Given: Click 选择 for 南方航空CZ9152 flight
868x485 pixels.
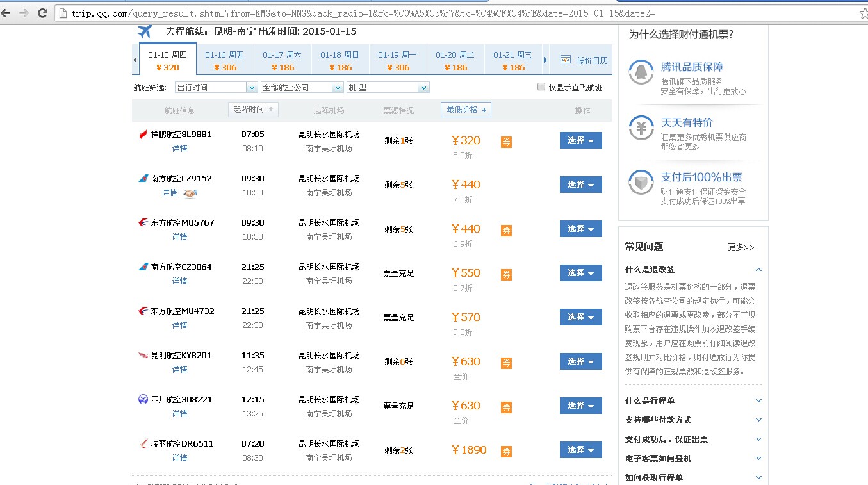Looking at the screenshot, I should click(x=581, y=185).
